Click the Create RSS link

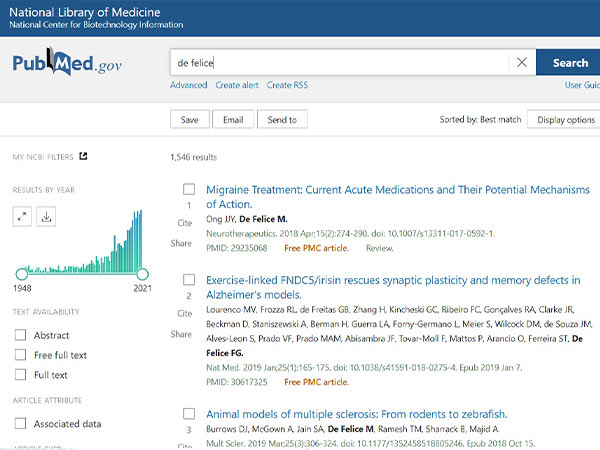(x=287, y=86)
